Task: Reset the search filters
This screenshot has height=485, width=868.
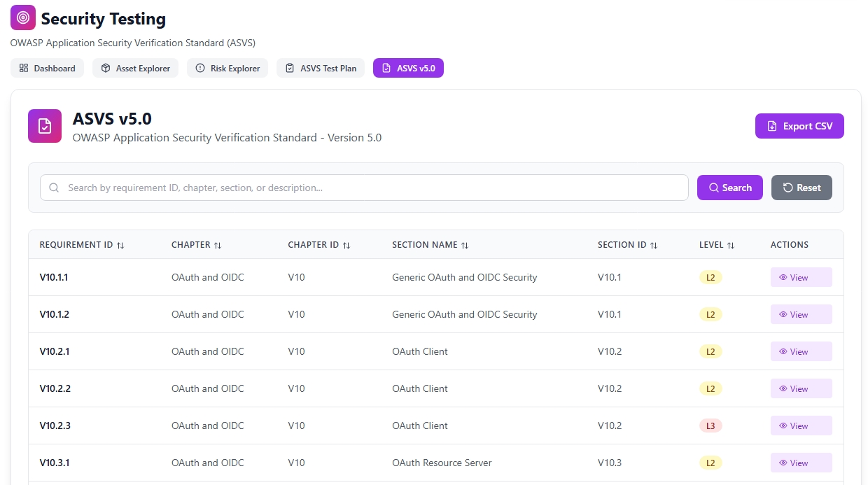Action: [801, 188]
